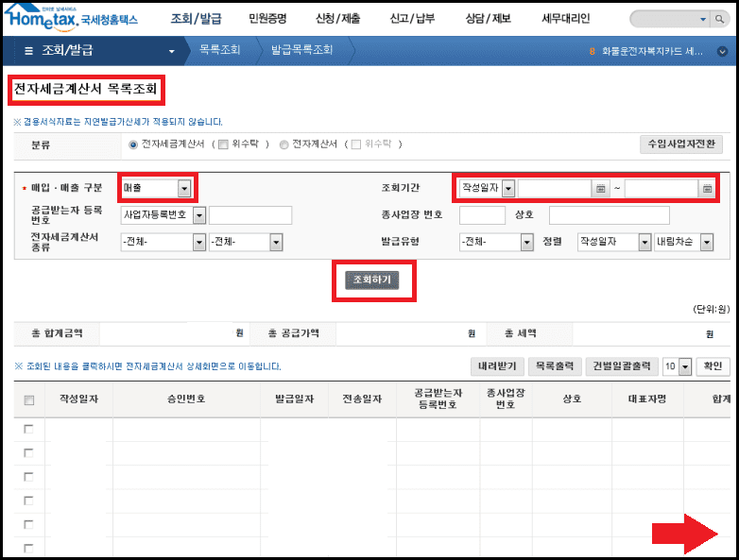Click the 대표자명 column header
Image resolution: width=739 pixels, height=560 pixels.
[647, 399]
